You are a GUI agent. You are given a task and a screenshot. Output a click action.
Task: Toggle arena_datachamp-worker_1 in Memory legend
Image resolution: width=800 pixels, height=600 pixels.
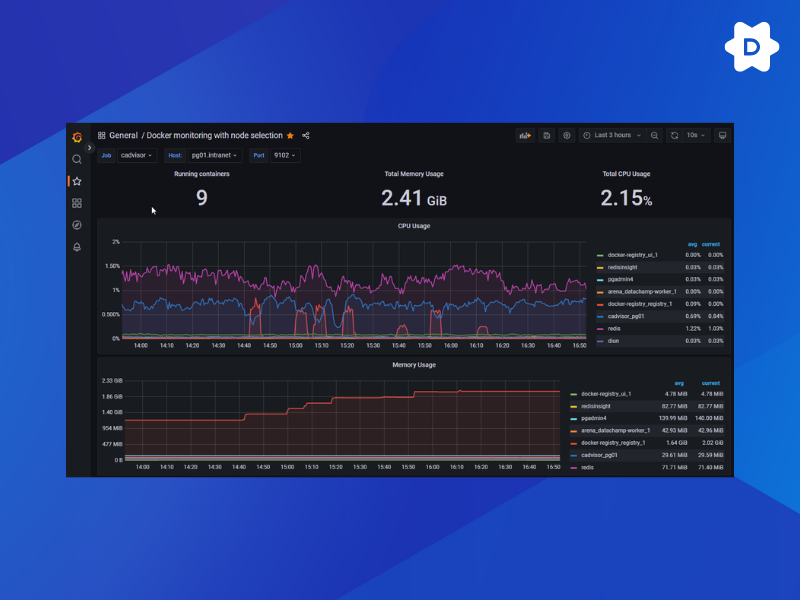point(615,431)
